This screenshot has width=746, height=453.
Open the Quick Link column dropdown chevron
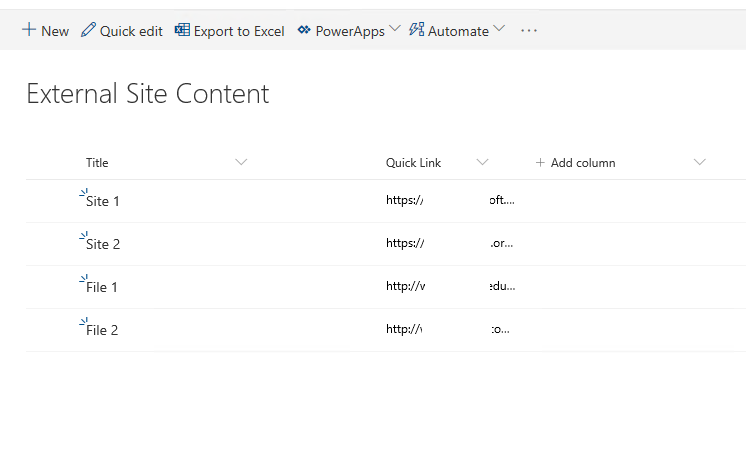(482, 162)
